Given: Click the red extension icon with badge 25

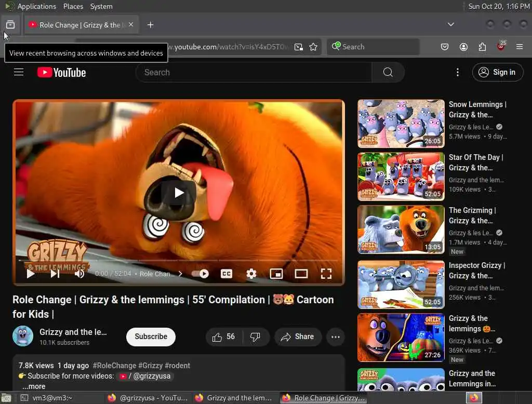Looking at the screenshot, I should point(501,46).
